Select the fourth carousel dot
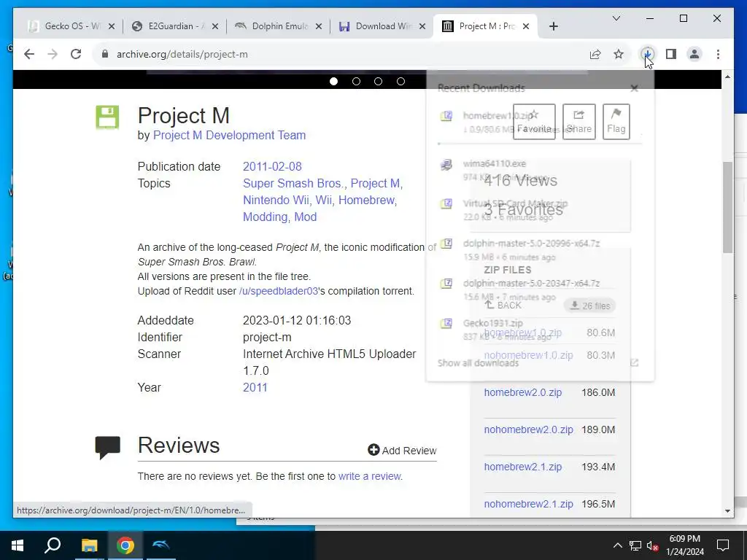The width and height of the screenshot is (747, 560). (x=400, y=82)
